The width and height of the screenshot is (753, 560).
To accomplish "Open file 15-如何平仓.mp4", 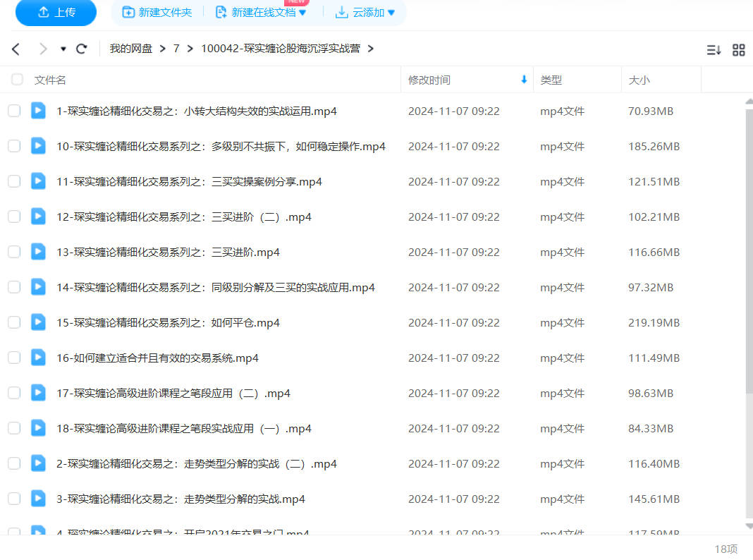I will click(168, 322).
